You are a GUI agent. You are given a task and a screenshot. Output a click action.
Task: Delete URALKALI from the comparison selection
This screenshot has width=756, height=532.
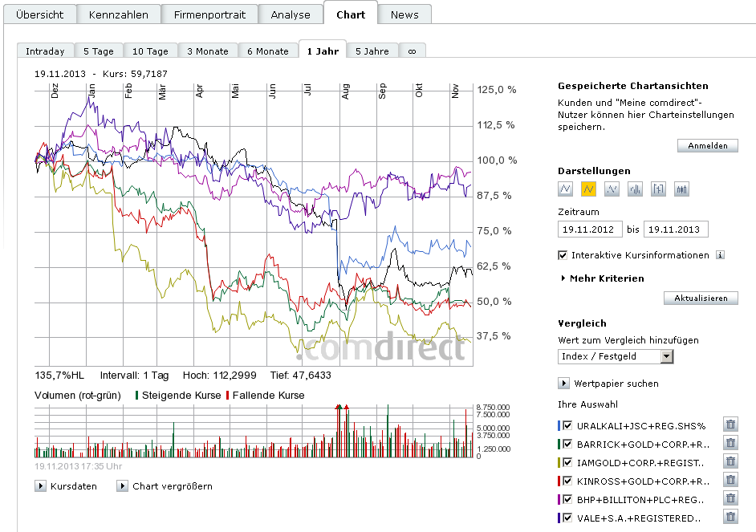pyautogui.click(x=730, y=425)
